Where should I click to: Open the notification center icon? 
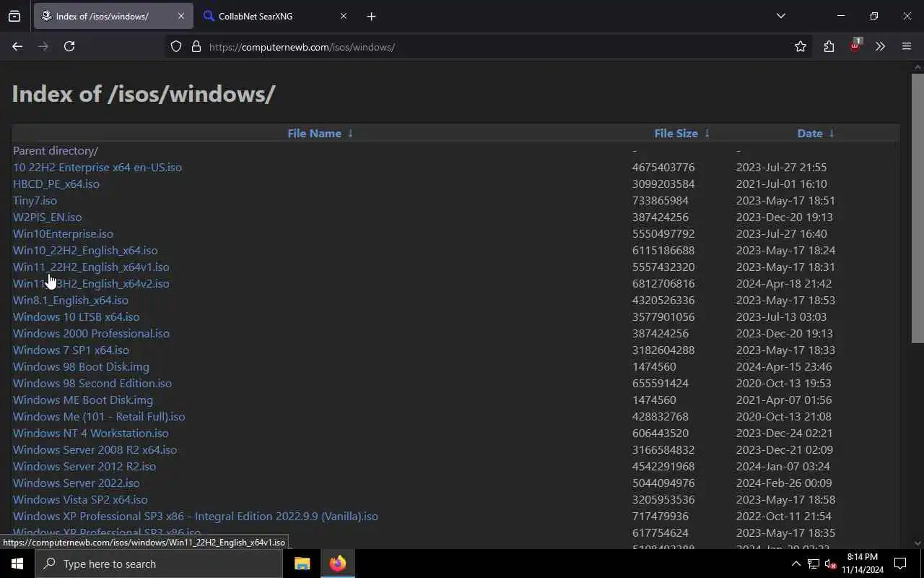[901, 564]
